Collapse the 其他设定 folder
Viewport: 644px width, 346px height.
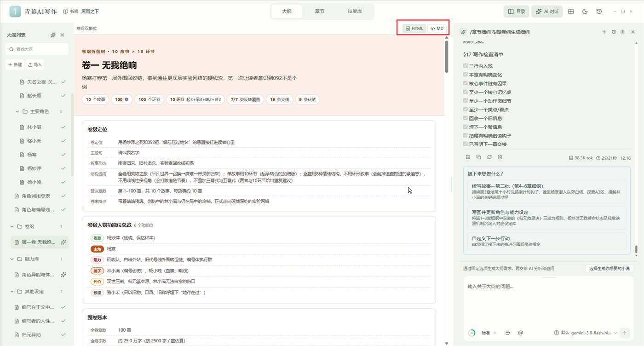12,292
